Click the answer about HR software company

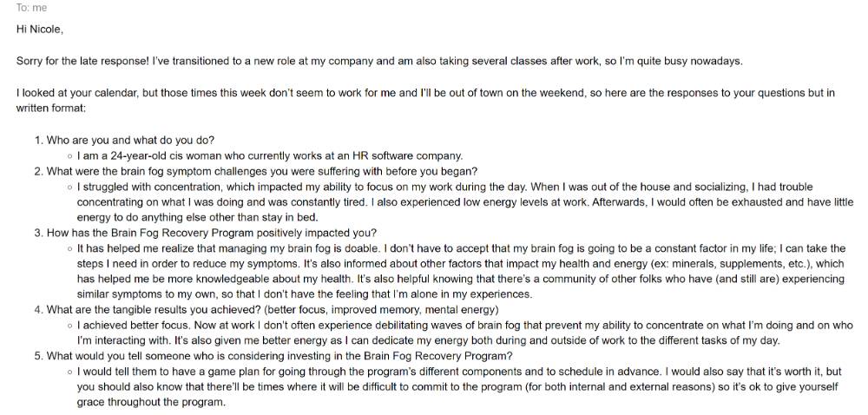click(x=270, y=156)
